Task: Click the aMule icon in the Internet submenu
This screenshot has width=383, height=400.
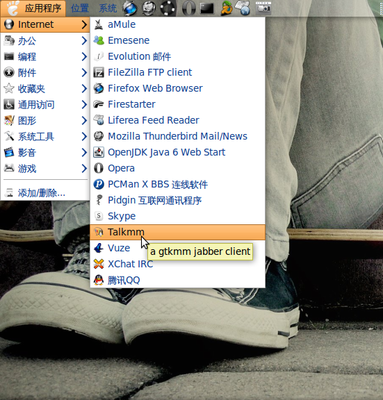Action: coord(98,25)
